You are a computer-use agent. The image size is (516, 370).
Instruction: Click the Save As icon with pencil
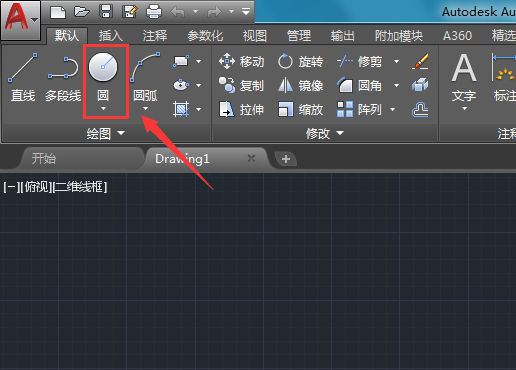(130, 12)
